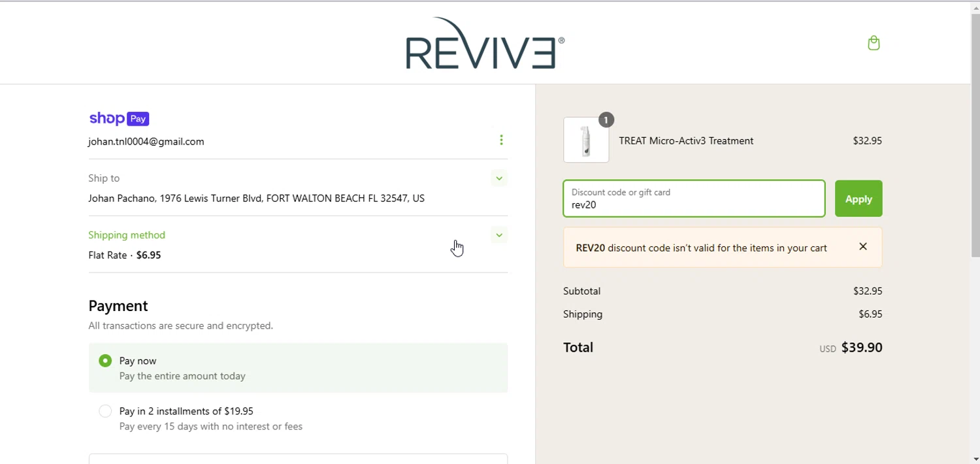Expand the Ship to section

click(x=499, y=178)
